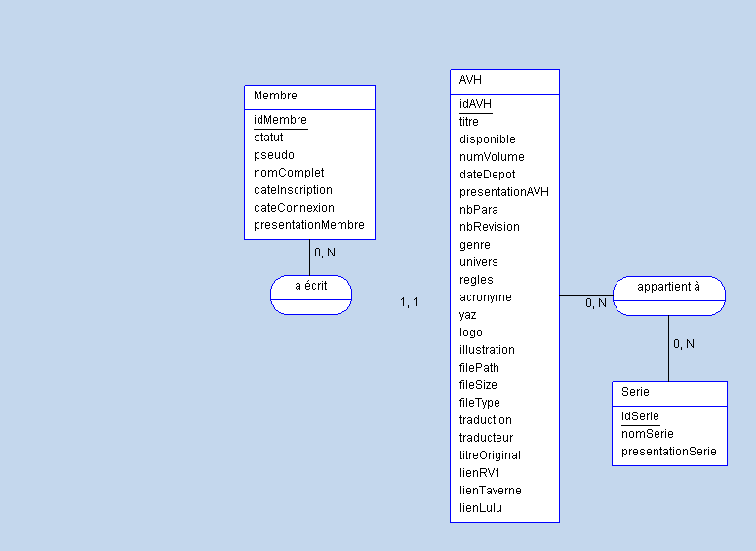This screenshot has height=551, width=756.
Task: Select the Serie entity title
Action: pyautogui.click(x=635, y=392)
